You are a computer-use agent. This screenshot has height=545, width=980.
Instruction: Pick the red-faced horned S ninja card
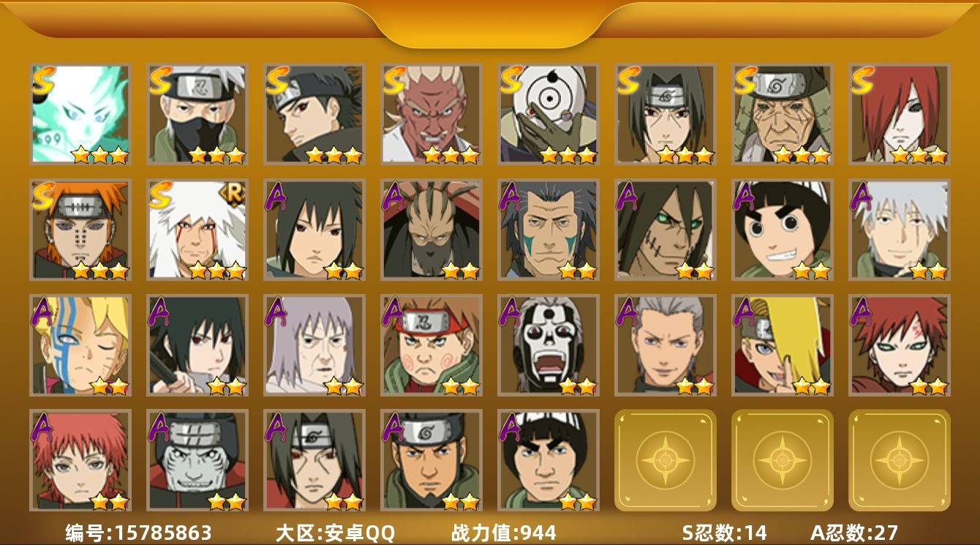click(x=431, y=113)
